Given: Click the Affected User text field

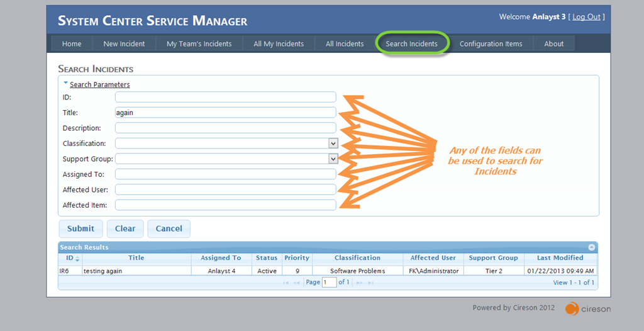Looking at the screenshot, I should tap(225, 189).
